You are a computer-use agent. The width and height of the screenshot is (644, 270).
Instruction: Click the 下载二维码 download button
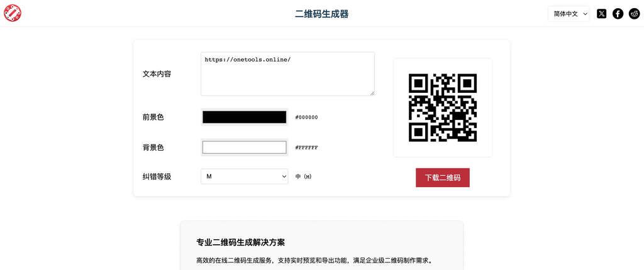pos(442,178)
